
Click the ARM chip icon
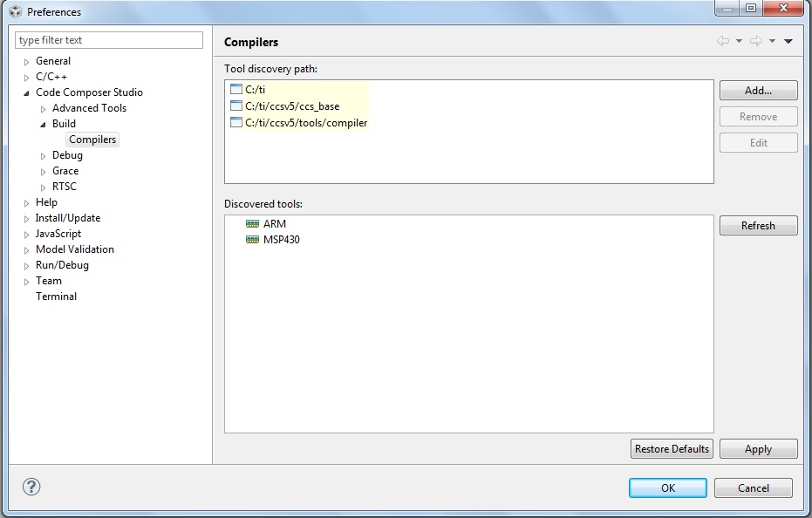tap(252, 224)
